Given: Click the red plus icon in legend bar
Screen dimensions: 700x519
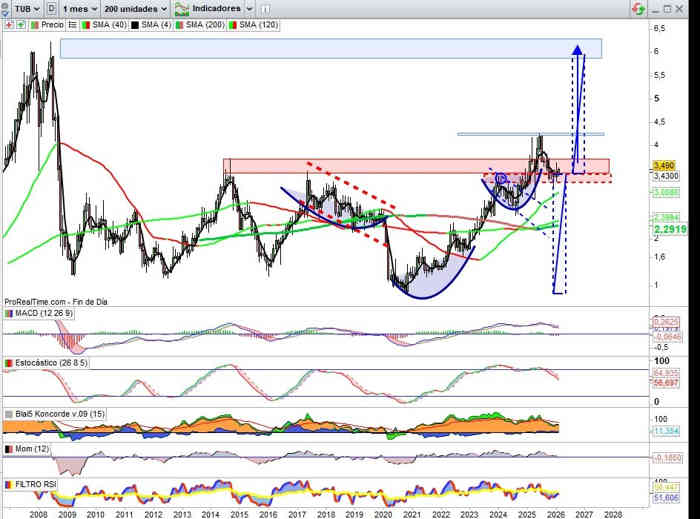Looking at the screenshot, I should coord(9,22).
